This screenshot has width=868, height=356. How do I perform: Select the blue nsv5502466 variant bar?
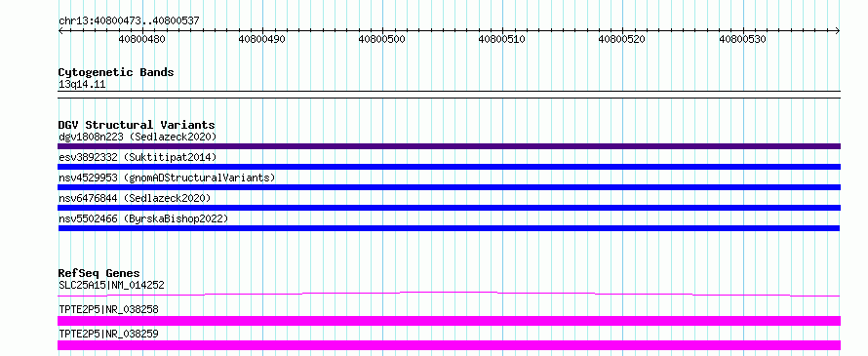[x=449, y=228]
